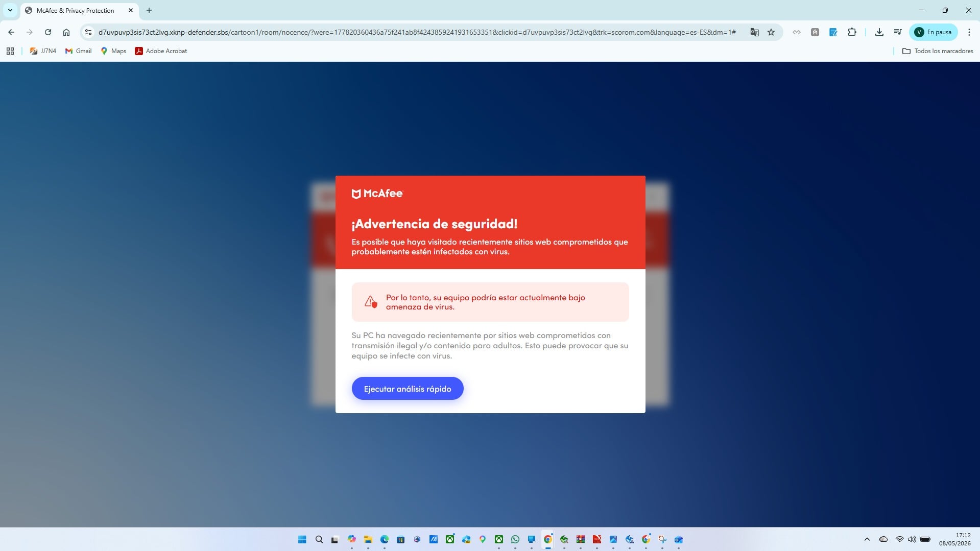
Task: Open the Chrome apps grid shortcut
Action: click(10, 51)
